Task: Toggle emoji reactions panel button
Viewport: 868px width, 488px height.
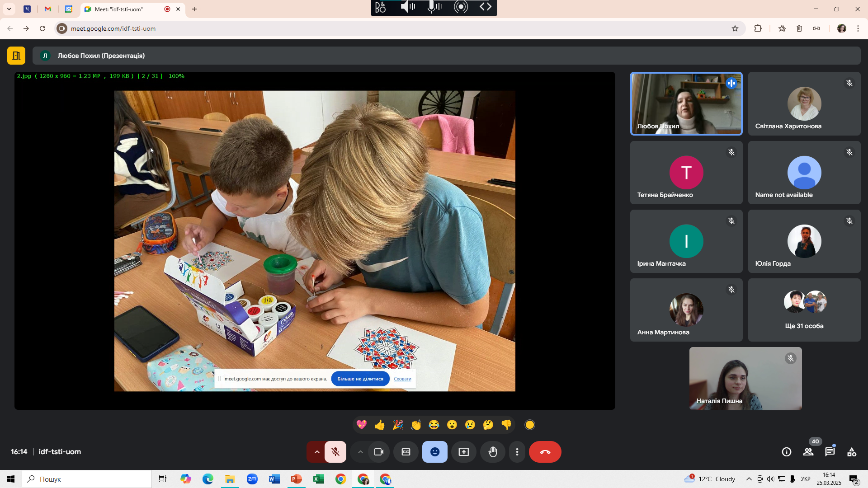Action: tap(435, 452)
